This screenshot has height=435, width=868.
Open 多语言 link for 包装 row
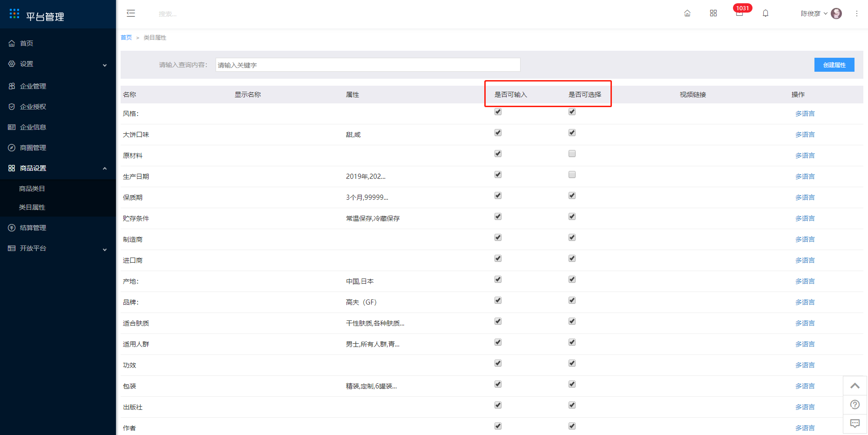[805, 386]
